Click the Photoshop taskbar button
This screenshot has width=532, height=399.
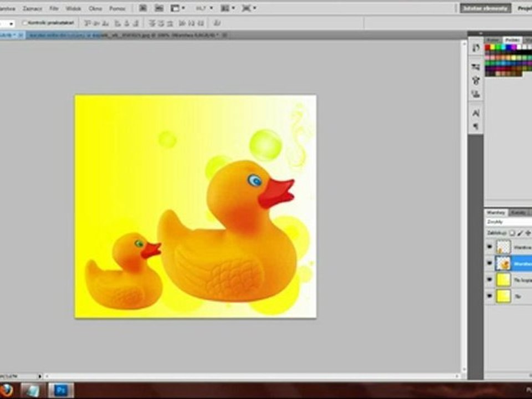(x=61, y=391)
